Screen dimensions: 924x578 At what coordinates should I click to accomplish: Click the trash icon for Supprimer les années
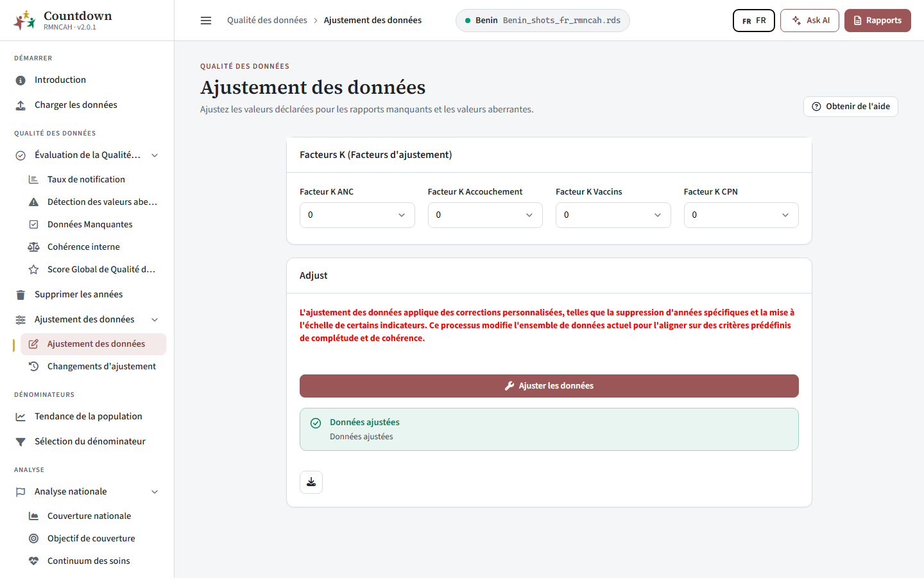(x=21, y=295)
